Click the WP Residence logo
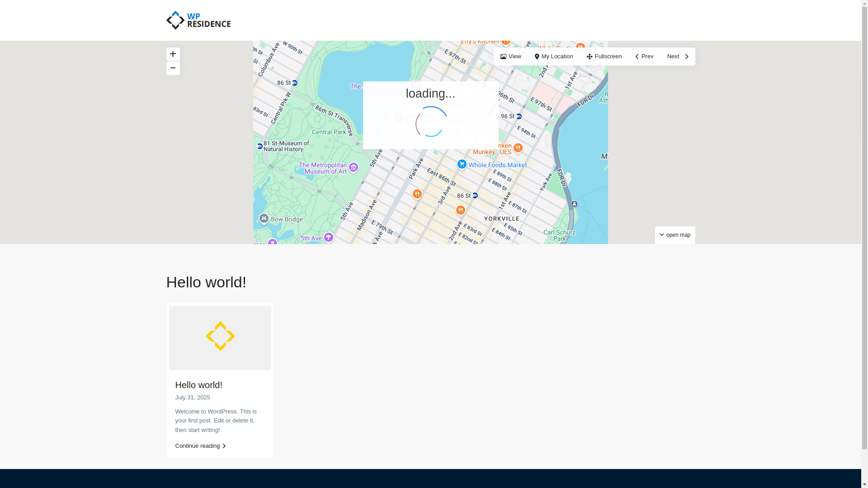868x488 pixels. point(198,20)
